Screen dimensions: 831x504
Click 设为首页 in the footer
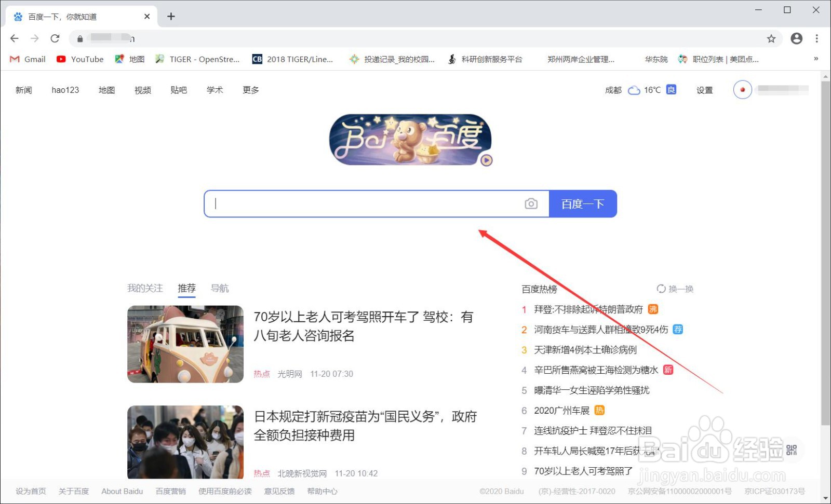[x=31, y=491]
